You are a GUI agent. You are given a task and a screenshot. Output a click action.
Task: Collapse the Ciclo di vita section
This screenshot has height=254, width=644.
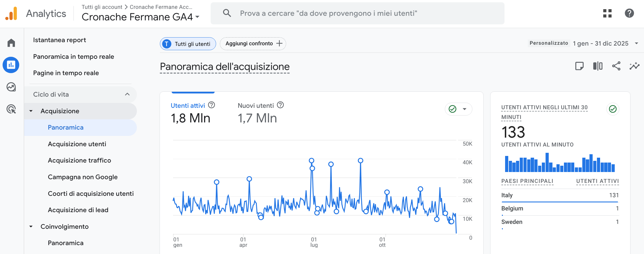pyautogui.click(x=127, y=94)
